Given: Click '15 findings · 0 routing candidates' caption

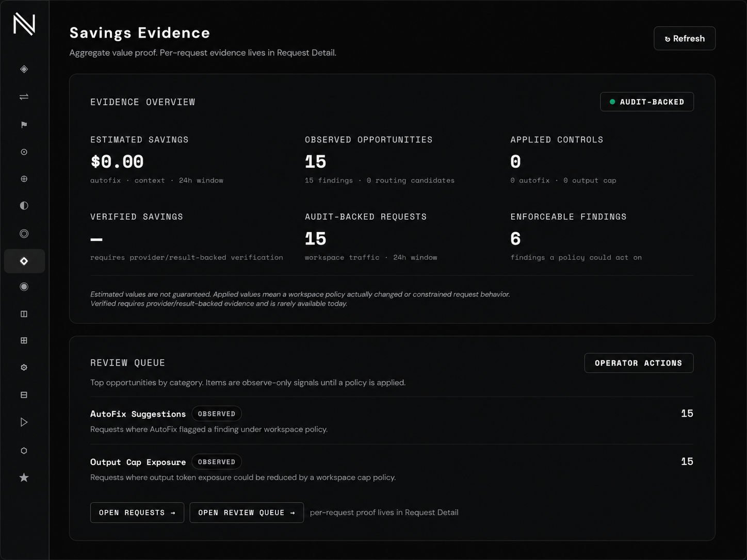Looking at the screenshot, I should tap(380, 180).
